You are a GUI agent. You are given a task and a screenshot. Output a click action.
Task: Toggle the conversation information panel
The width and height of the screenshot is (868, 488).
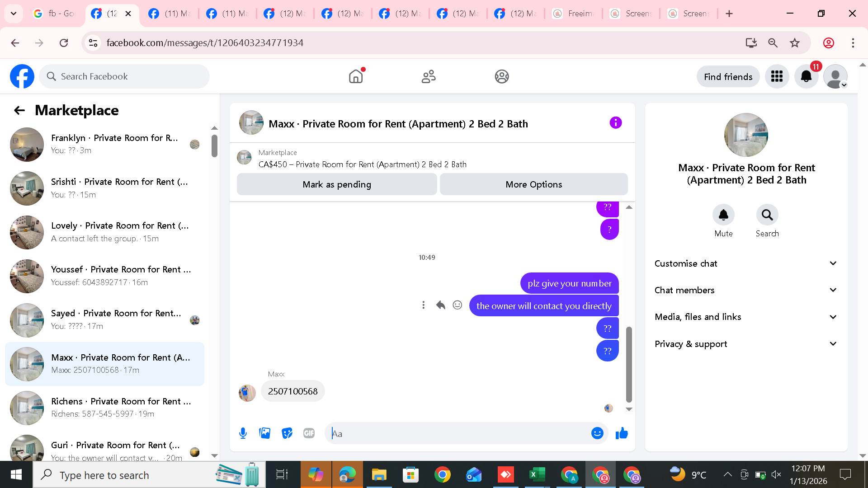pos(615,123)
